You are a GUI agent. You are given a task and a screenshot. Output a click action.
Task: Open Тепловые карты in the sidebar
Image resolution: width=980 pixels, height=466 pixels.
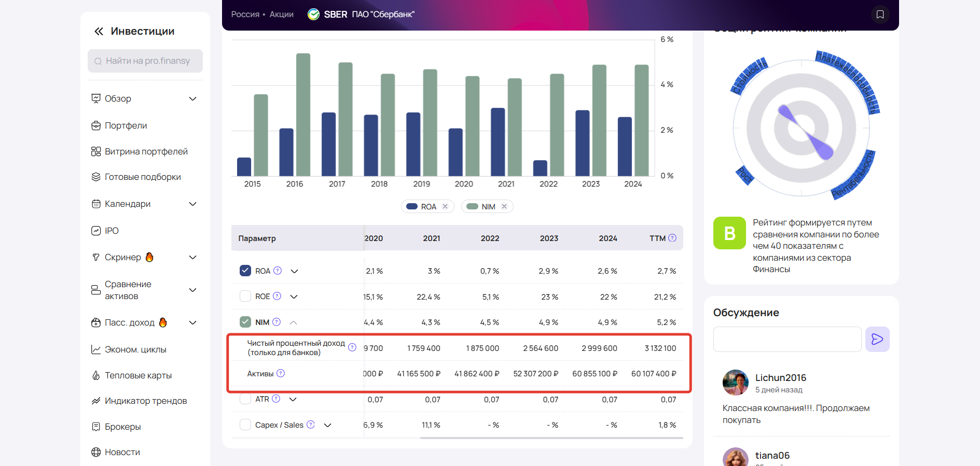[x=138, y=375]
